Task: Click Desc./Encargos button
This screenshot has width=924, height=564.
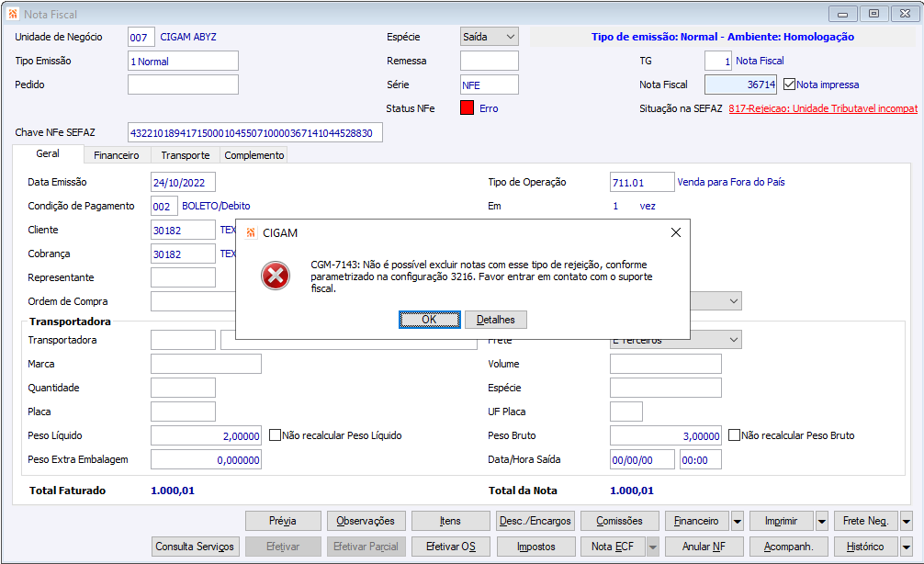Action: pos(535,521)
